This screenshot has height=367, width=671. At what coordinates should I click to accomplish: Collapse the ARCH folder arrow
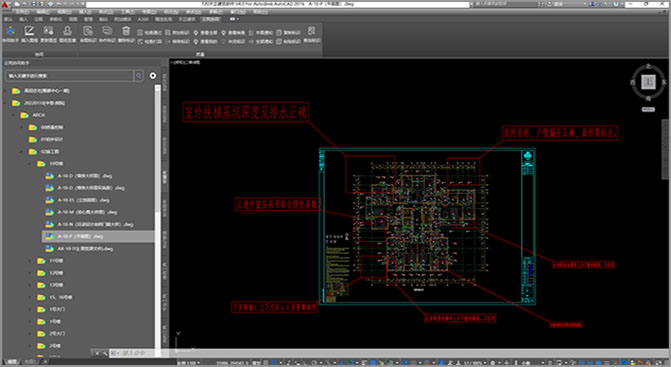14,115
